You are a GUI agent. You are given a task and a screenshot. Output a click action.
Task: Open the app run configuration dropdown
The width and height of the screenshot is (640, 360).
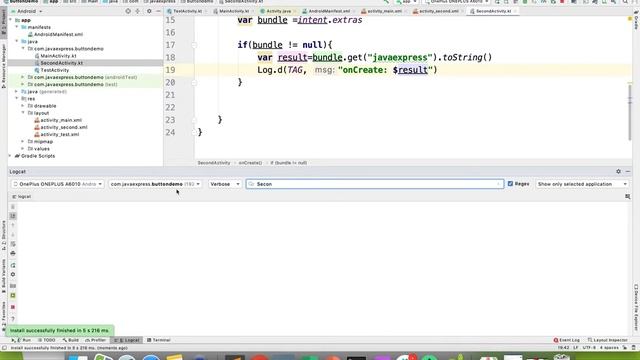pyautogui.click(x=406, y=2)
